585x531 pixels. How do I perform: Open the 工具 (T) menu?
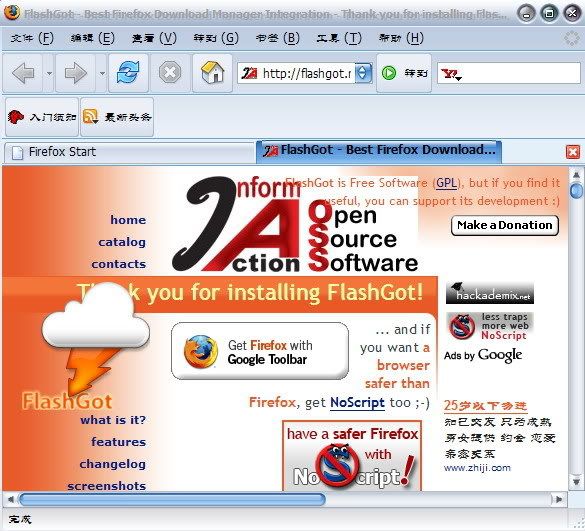339,38
